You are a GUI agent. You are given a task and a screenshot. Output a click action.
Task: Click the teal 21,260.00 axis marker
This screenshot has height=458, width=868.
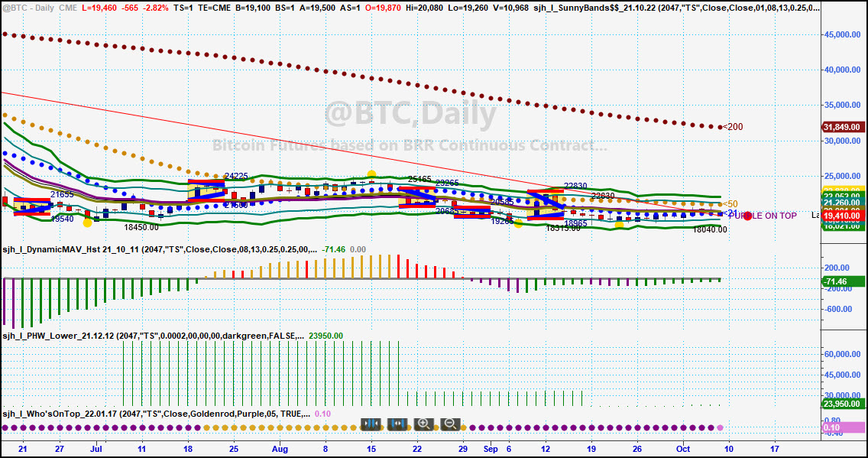(x=841, y=203)
